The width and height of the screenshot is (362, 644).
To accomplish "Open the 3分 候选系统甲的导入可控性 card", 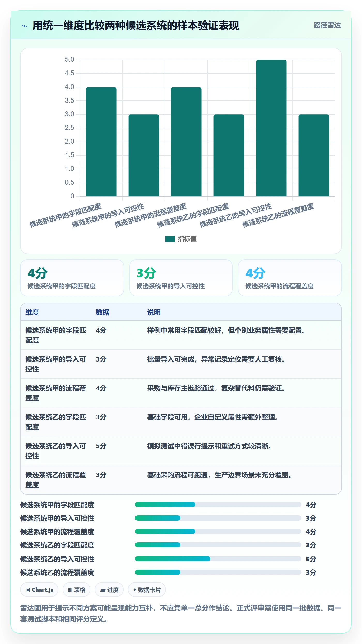I will click(x=181, y=278).
